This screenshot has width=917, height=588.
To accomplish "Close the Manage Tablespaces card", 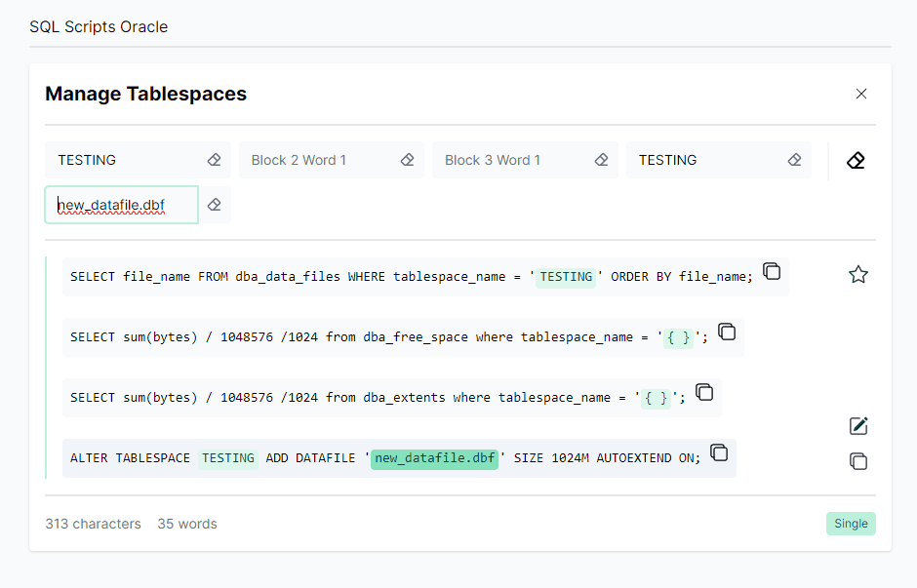I will (860, 94).
